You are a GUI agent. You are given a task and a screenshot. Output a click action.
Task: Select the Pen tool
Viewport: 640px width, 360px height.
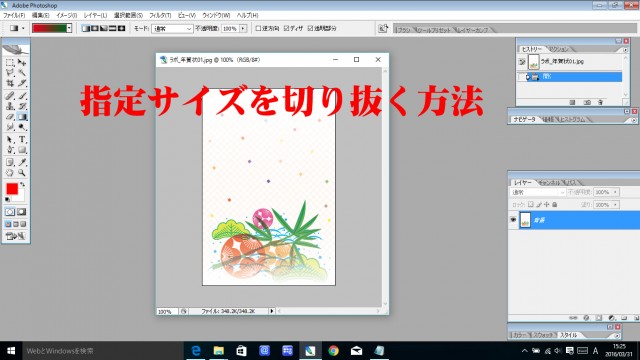click(x=10, y=150)
